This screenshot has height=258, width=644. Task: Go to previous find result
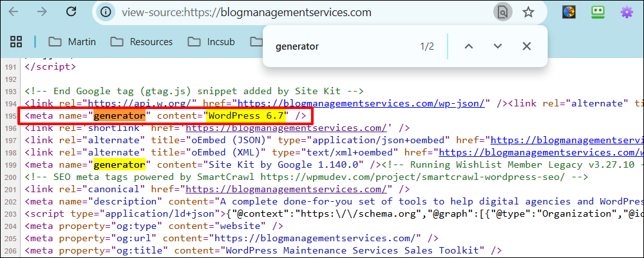click(x=469, y=46)
